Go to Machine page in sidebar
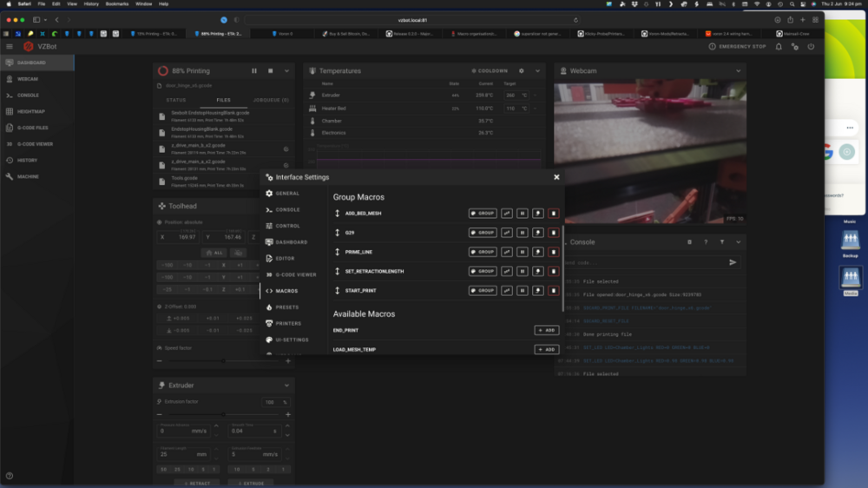The image size is (868, 488). [37, 176]
